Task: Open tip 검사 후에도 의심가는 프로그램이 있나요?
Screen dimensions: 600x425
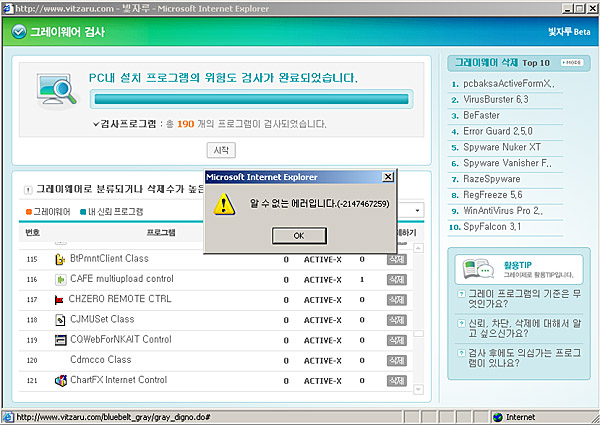Action: click(x=525, y=358)
